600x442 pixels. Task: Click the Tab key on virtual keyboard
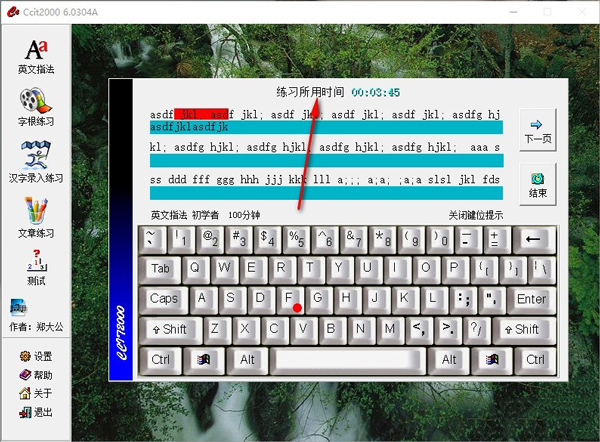tap(160, 269)
